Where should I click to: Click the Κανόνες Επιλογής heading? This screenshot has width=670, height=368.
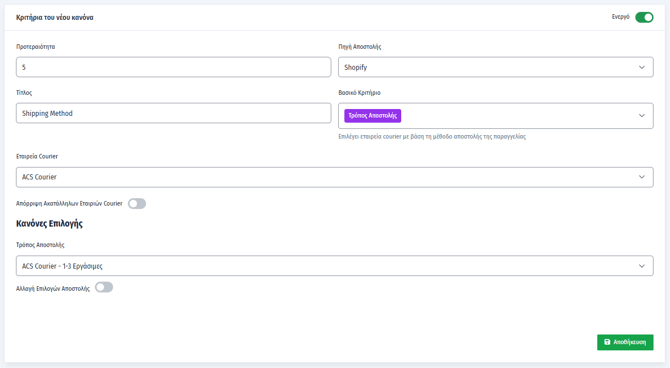(x=49, y=224)
